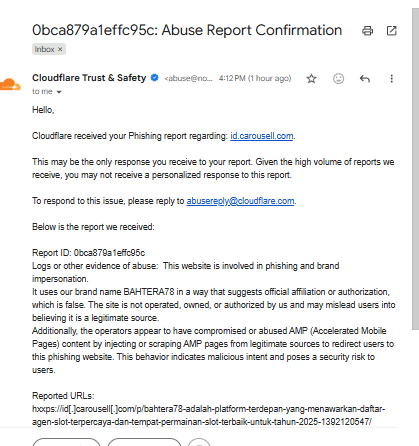Click the Cloudflare orange cloud avatar
419x446 pixels.
click(x=10, y=84)
